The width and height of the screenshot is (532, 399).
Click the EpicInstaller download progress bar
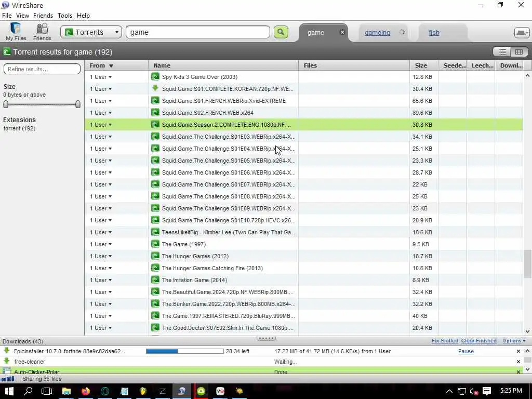tap(185, 352)
